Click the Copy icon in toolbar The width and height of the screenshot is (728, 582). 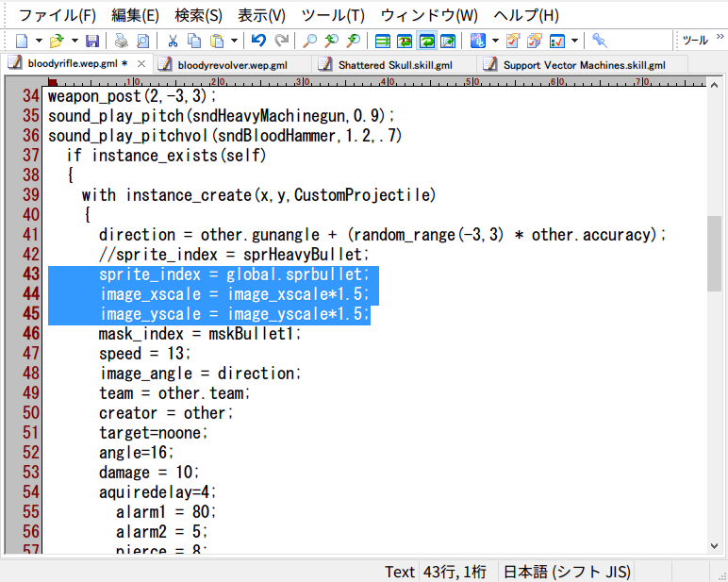[194, 41]
